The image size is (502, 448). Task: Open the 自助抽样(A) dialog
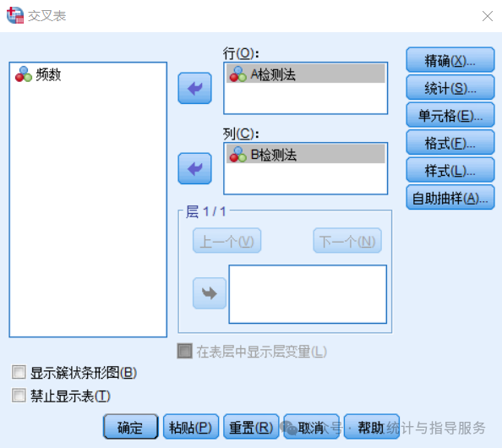(x=450, y=198)
